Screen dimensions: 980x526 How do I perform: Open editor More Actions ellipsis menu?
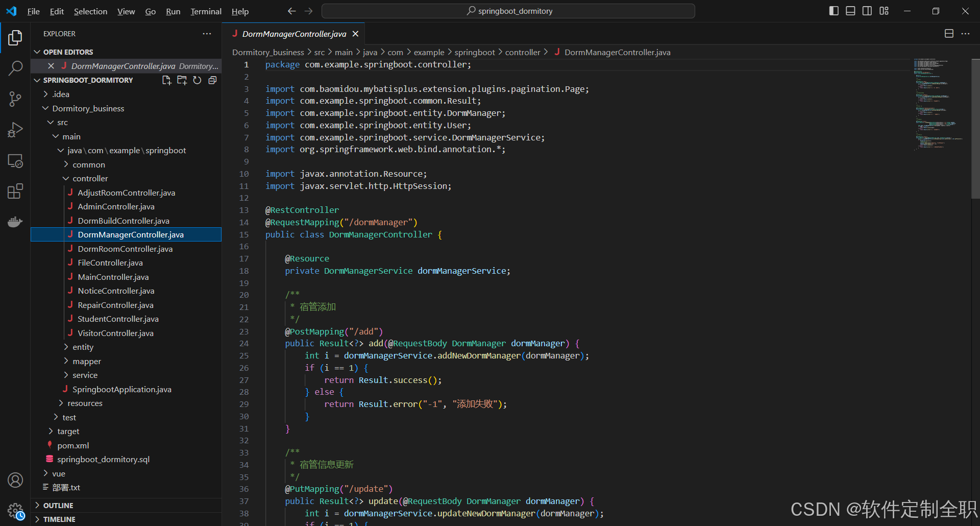[x=965, y=34]
